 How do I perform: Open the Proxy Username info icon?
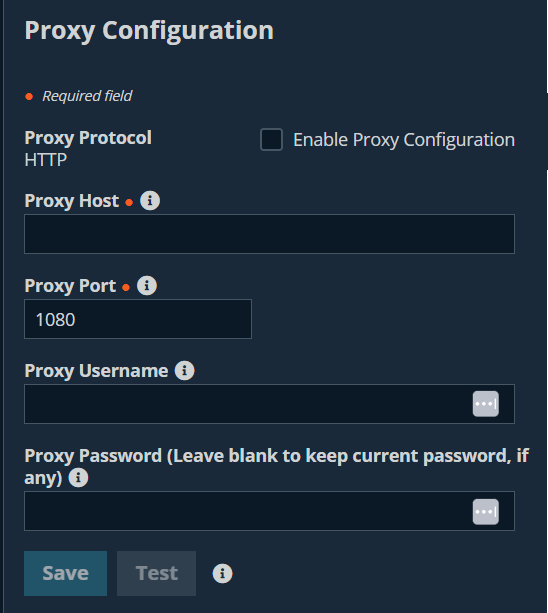(x=184, y=371)
